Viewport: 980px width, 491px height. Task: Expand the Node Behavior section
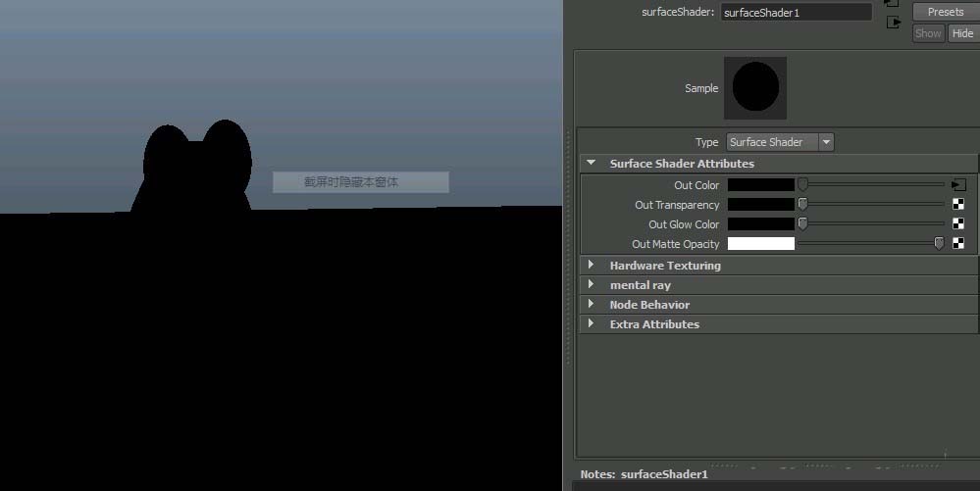(x=592, y=304)
